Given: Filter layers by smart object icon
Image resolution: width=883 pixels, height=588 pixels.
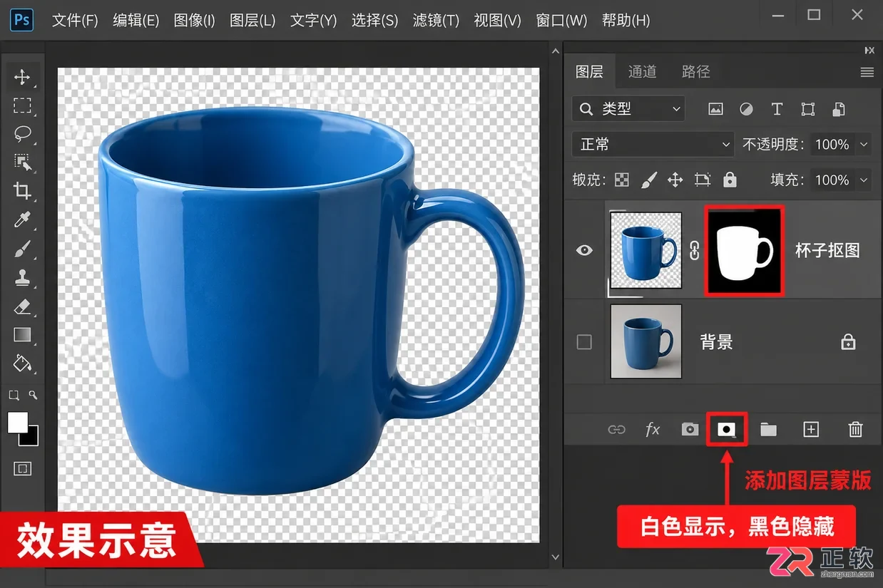Looking at the screenshot, I should coord(839,109).
